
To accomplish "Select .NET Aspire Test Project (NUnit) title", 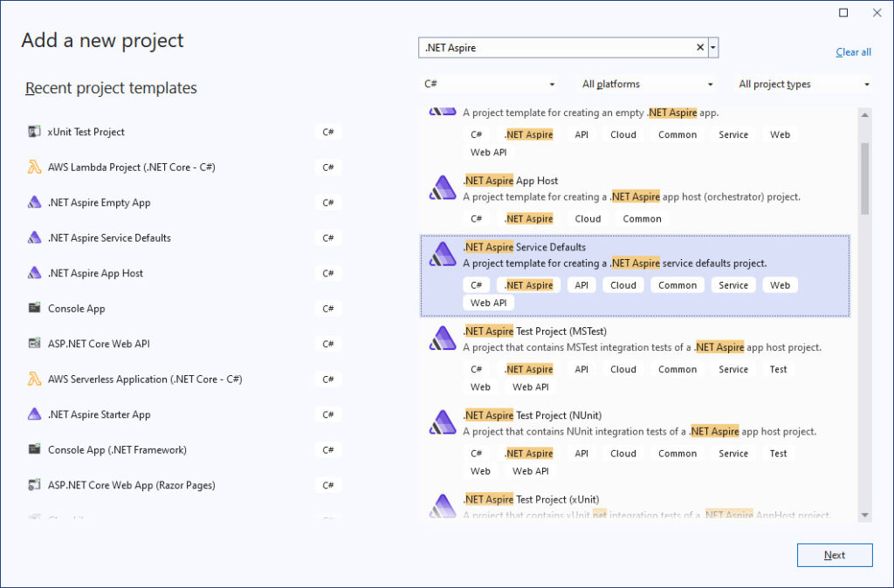I will click(533, 415).
